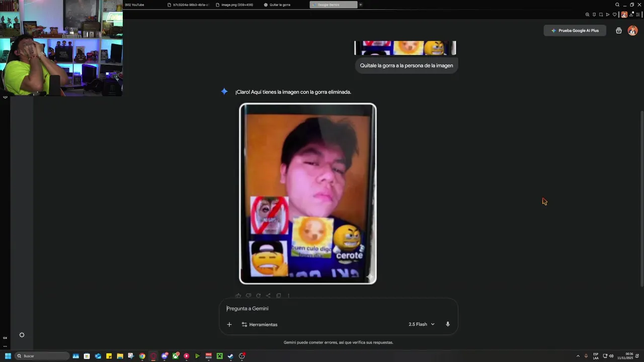644x362 pixels.
Task: Click Prueba Google AI Plus button
Action: (x=575, y=31)
